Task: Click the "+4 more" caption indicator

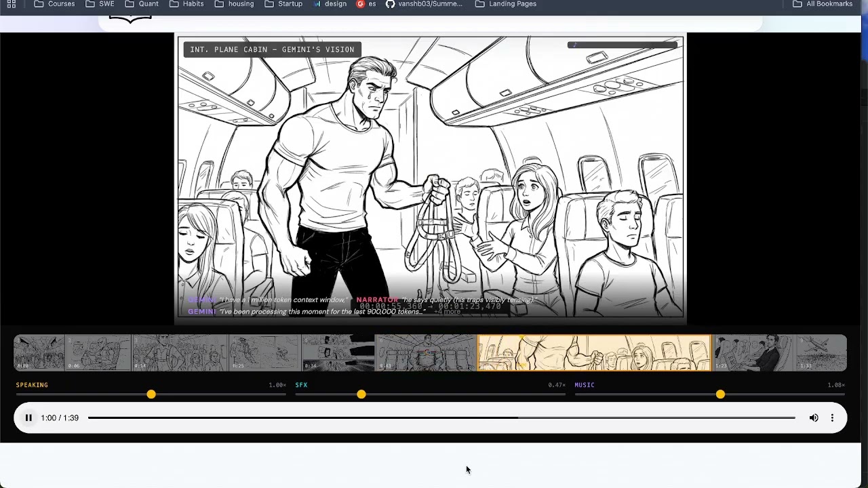Action: pyautogui.click(x=448, y=312)
